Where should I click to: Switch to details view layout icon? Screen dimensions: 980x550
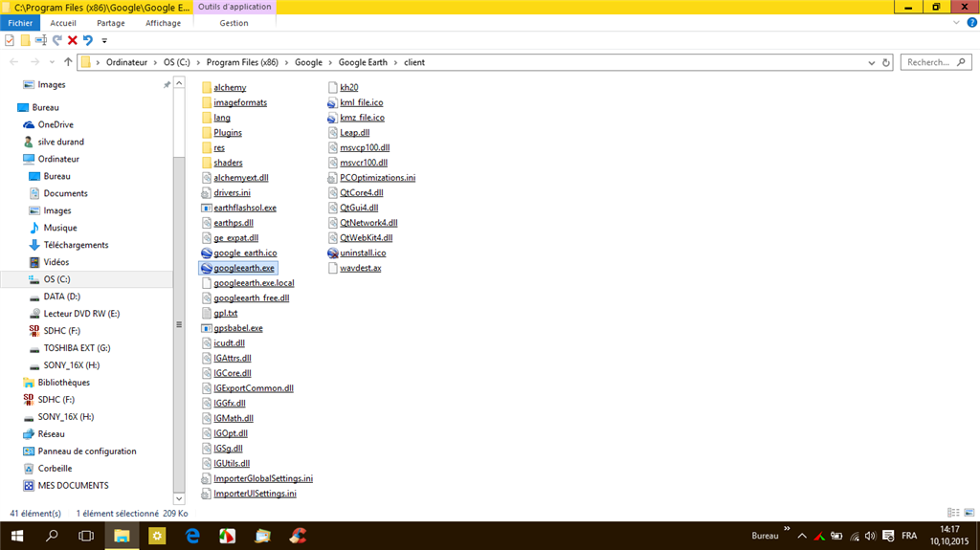(953, 513)
